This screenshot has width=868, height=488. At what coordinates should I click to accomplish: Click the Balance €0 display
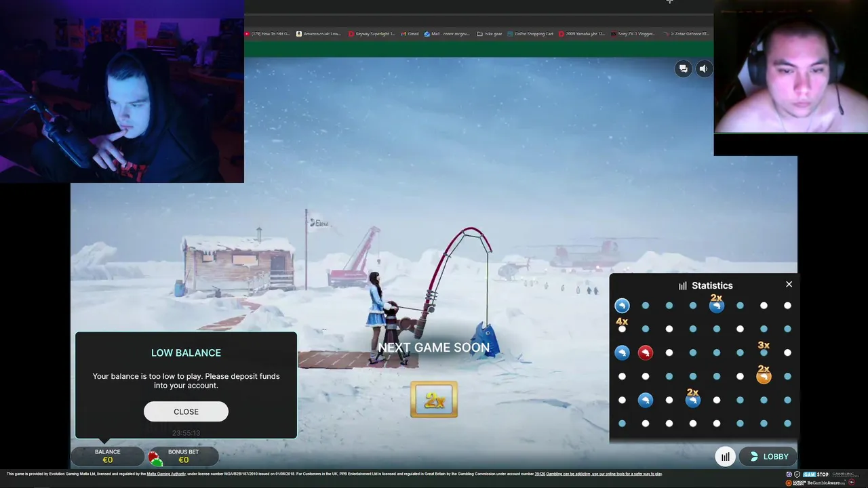[107, 456]
